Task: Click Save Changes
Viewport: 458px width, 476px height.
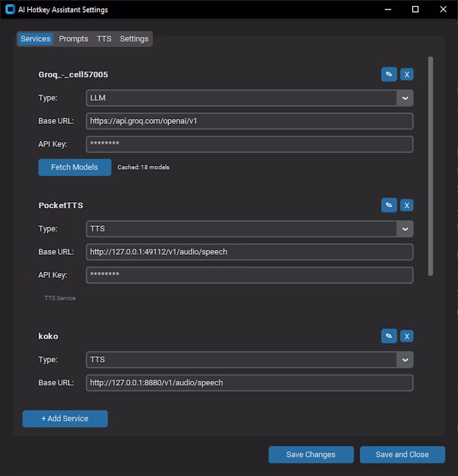Action: pos(311,455)
